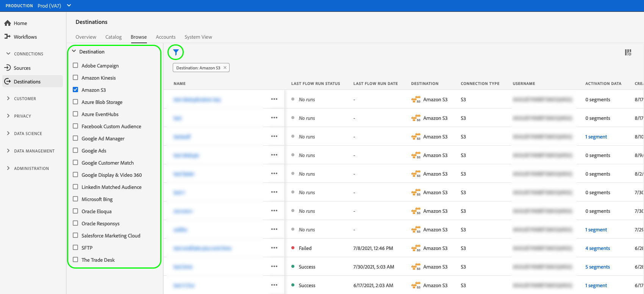Open the System View tab

198,37
